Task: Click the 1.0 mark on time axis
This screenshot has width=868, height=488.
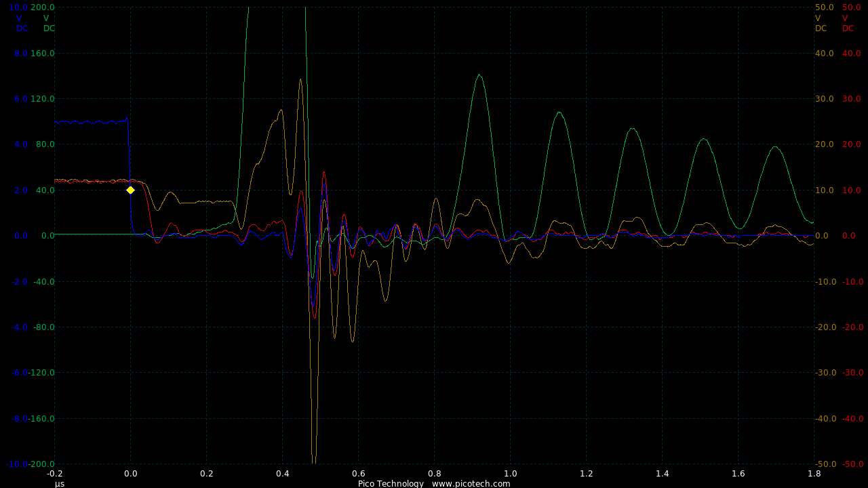Action: pos(510,474)
